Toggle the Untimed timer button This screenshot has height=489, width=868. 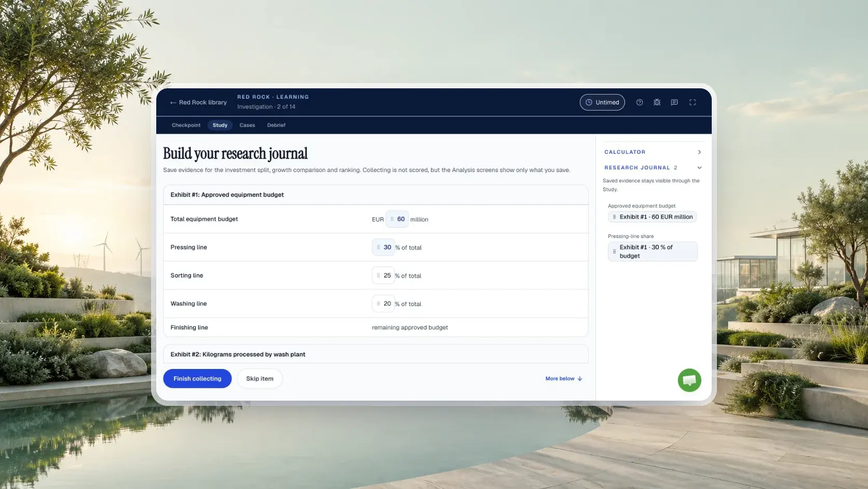602,102
